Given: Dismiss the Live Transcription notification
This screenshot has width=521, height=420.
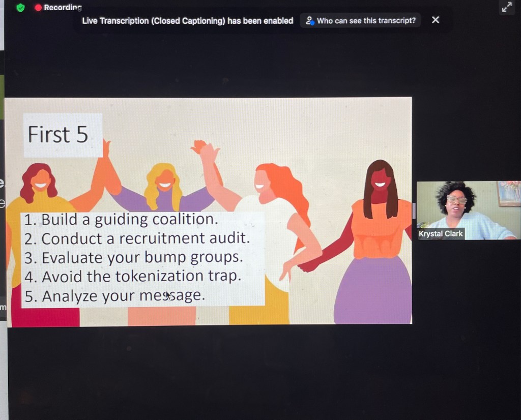Looking at the screenshot, I should click(436, 20).
